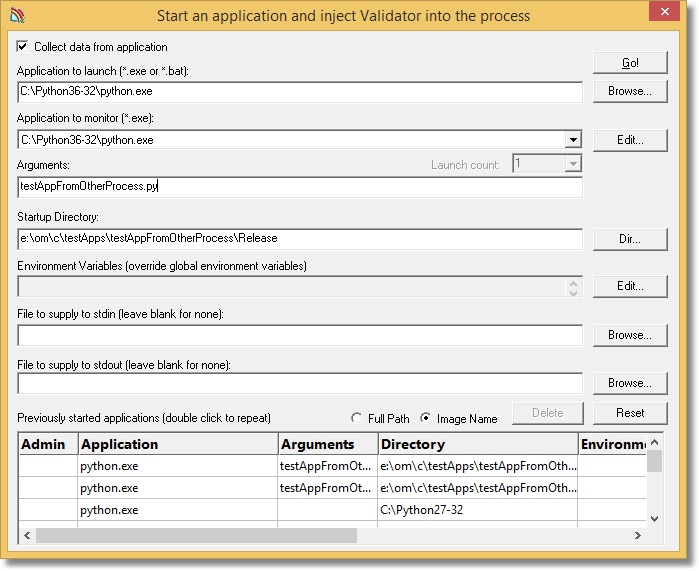This screenshot has width=699, height=571.
Task: Click first row testAppFromOt... arguments cell
Action: point(328,466)
